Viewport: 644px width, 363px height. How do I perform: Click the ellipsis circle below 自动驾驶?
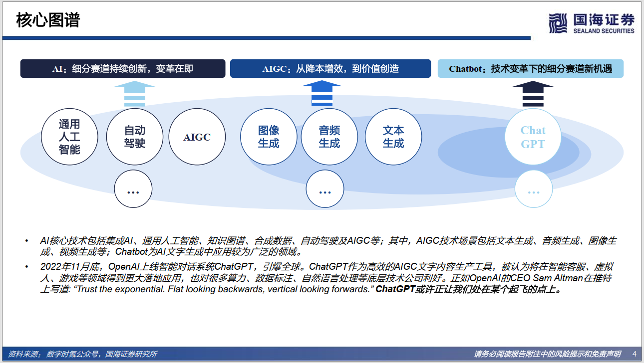point(133,189)
